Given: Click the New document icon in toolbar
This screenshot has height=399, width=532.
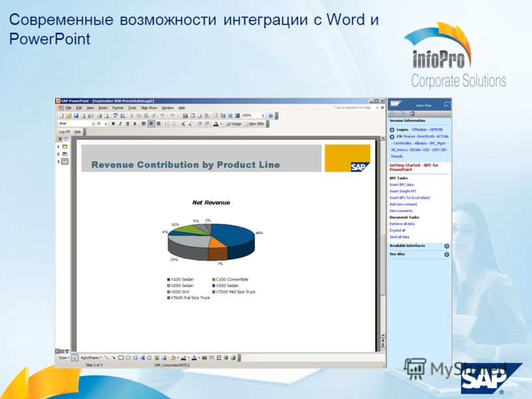Looking at the screenshot, I should pyautogui.click(x=61, y=116).
